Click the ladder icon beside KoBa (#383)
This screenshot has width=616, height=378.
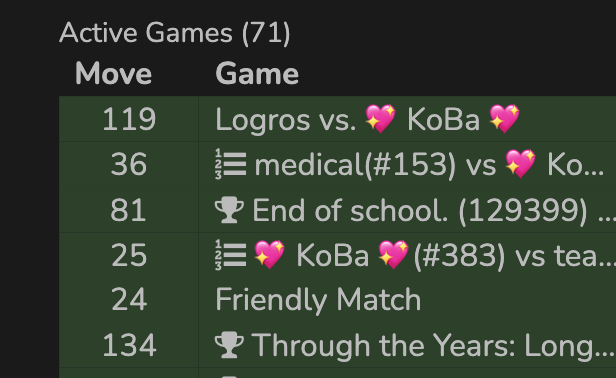coord(231,255)
